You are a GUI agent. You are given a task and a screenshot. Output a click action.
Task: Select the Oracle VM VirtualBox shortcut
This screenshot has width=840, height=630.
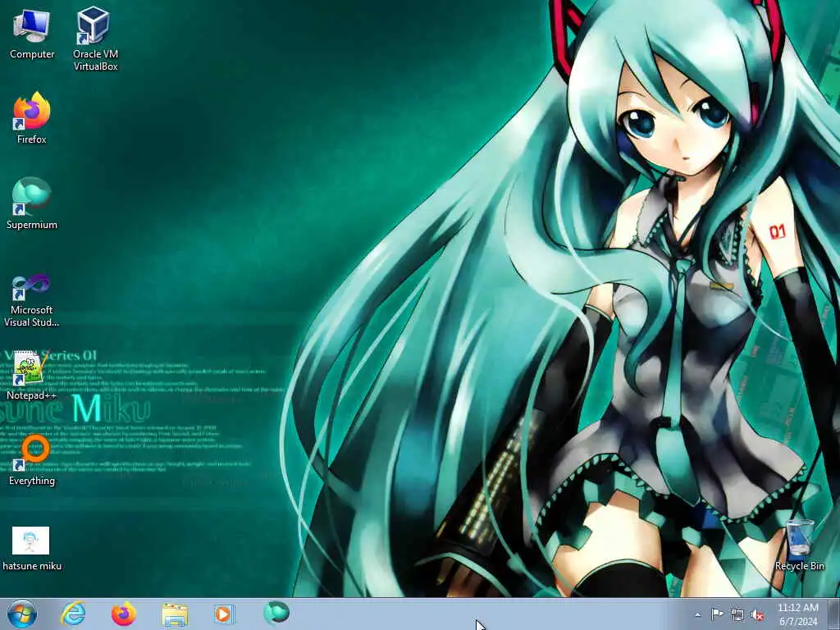click(x=95, y=39)
